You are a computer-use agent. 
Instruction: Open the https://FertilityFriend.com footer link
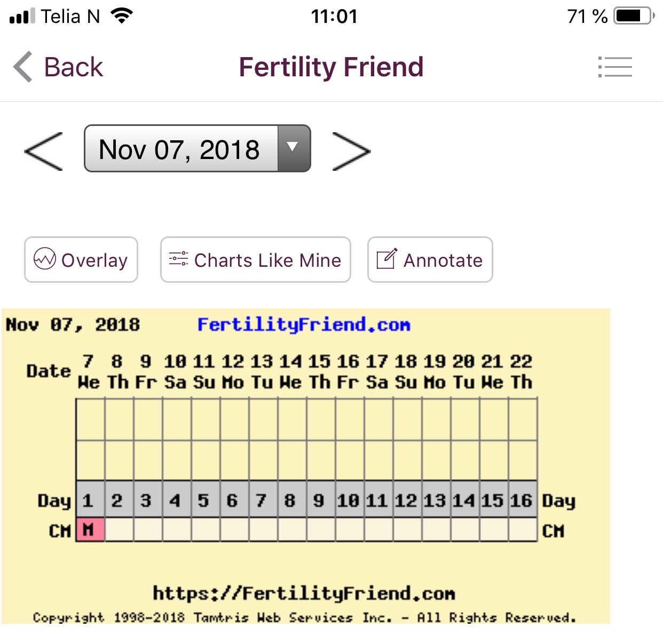(x=304, y=593)
